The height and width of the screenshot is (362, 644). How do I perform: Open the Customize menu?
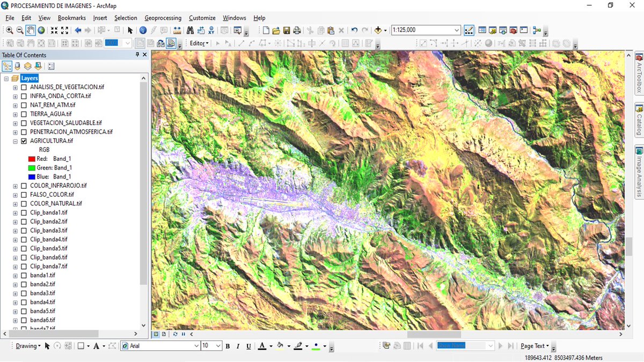[x=202, y=18]
